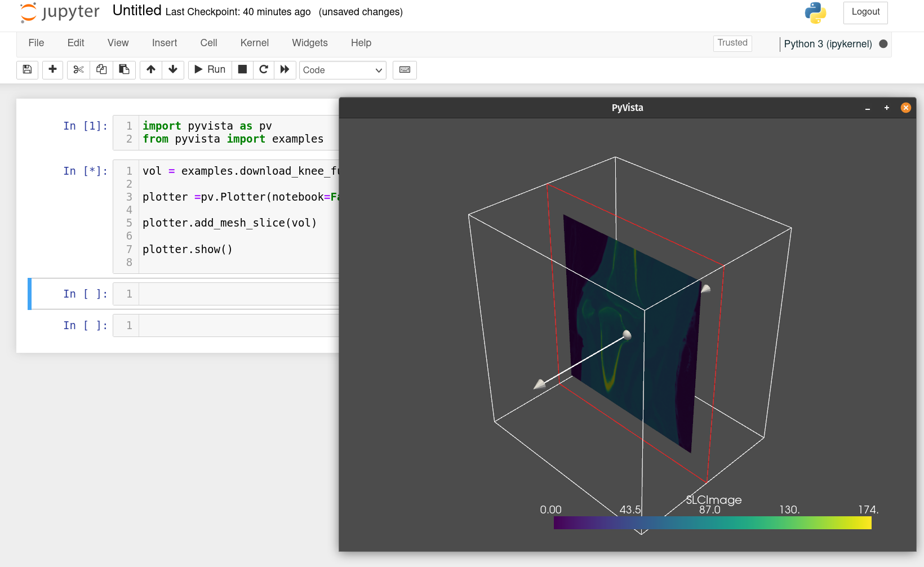Interrupt the kernel with stop icon
This screenshot has height=567, width=924.
[242, 70]
